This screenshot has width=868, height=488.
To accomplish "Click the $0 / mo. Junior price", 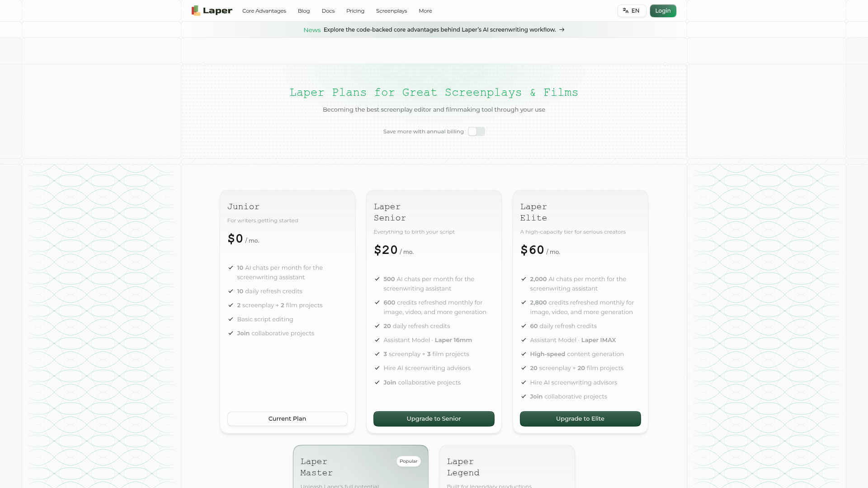I will coord(243,239).
